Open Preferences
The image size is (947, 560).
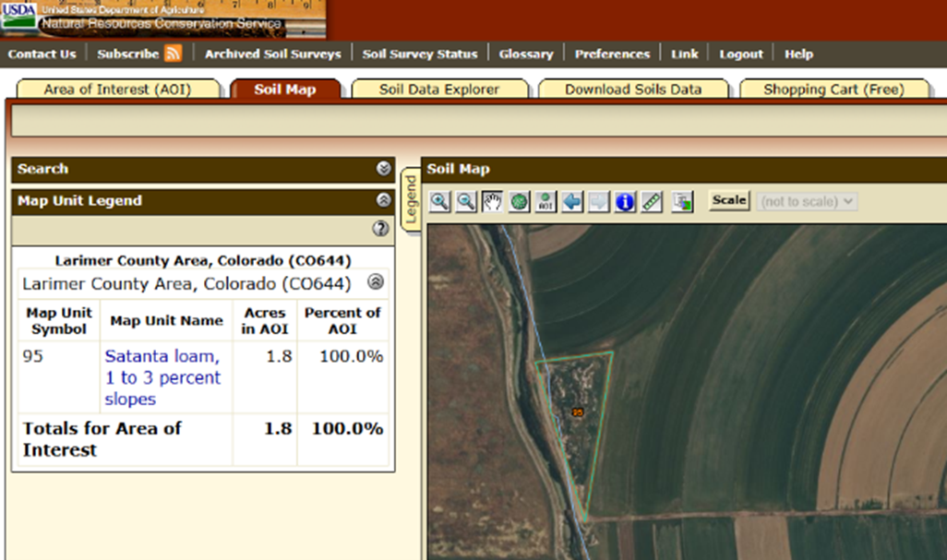pos(612,54)
